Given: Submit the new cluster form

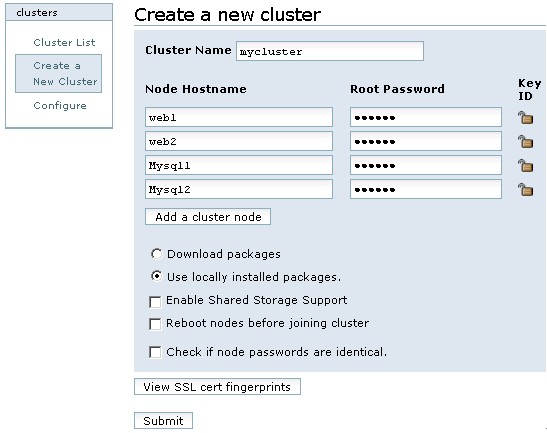Looking at the screenshot, I should [x=163, y=420].
